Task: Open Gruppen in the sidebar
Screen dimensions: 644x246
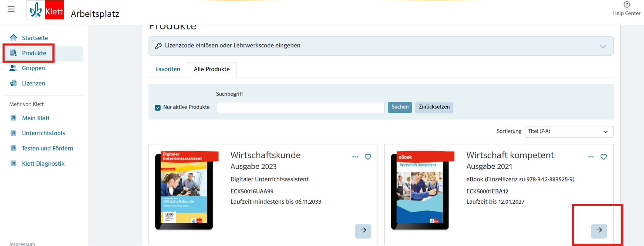Action: pyautogui.click(x=33, y=68)
